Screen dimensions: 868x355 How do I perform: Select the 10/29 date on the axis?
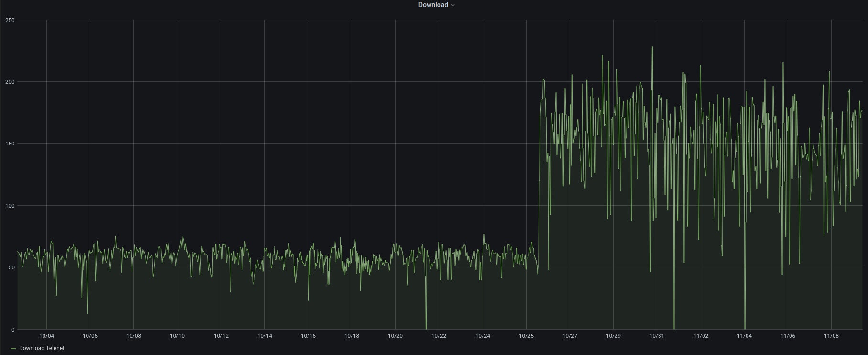pos(613,336)
